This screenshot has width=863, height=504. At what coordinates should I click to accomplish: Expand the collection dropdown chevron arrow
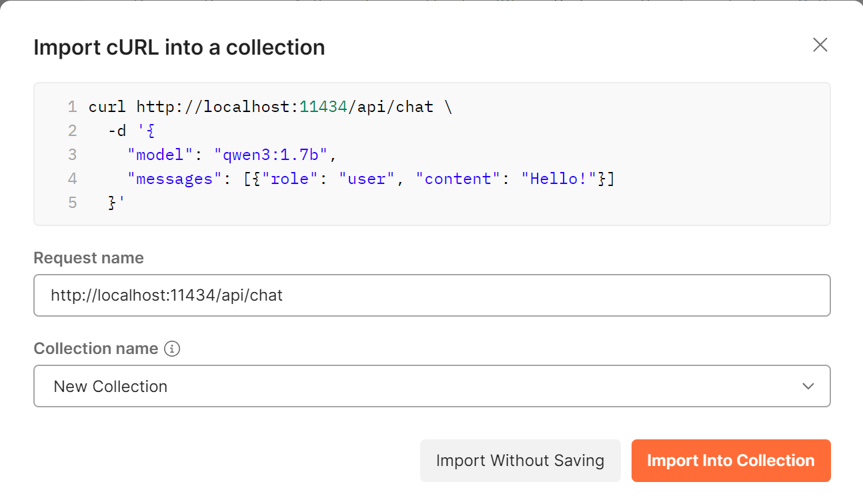pyautogui.click(x=808, y=386)
